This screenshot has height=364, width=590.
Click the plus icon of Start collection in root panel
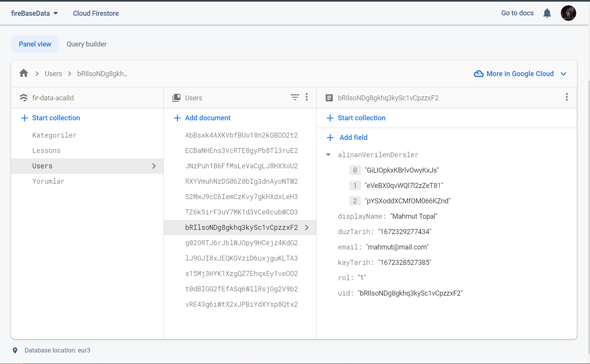click(24, 118)
